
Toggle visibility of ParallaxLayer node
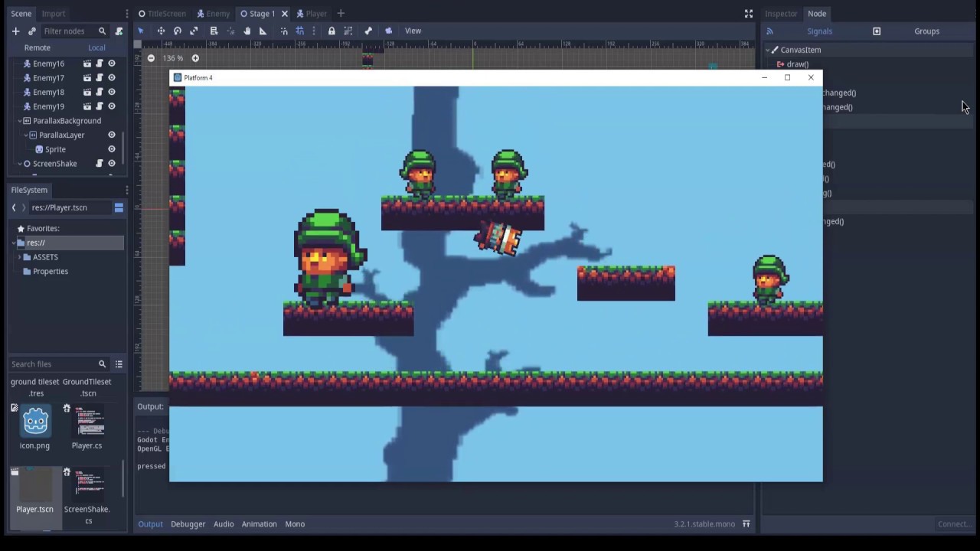112,135
